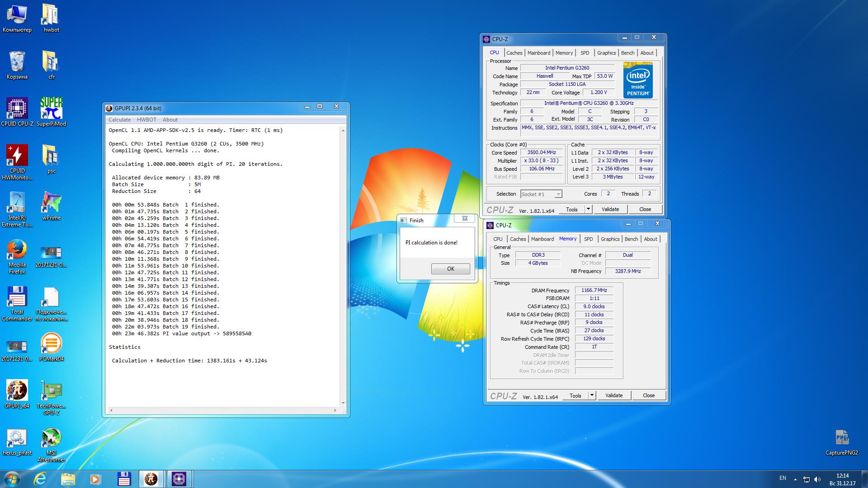Open the Корзина recycle bin icon
The width and height of the screenshot is (868, 488).
pyautogui.click(x=17, y=65)
